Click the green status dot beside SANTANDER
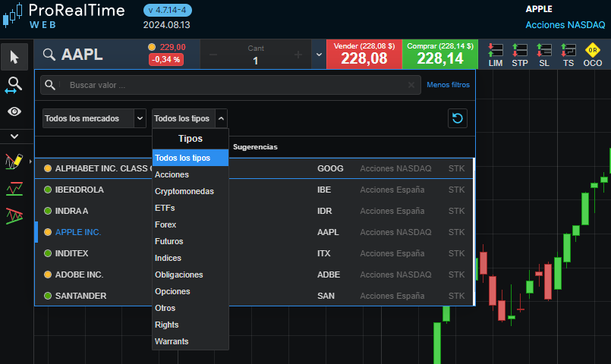The width and height of the screenshot is (611, 364). (x=48, y=296)
